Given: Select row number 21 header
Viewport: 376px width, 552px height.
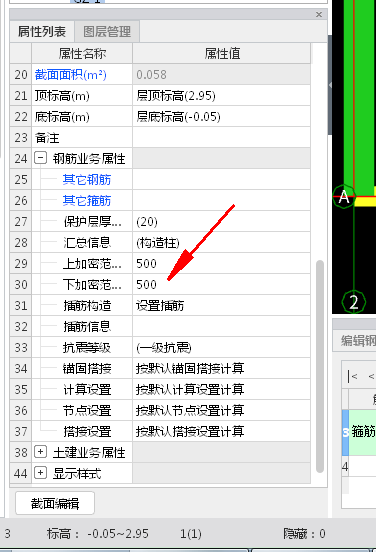Looking at the screenshot, I should pyautogui.click(x=21, y=95).
